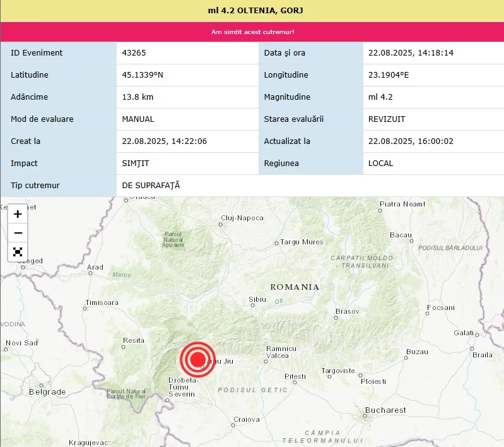Image resolution: width=504 pixels, height=447 pixels.
Task: Click the 'Data și ora' timestamp value
Action: point(411,53)
